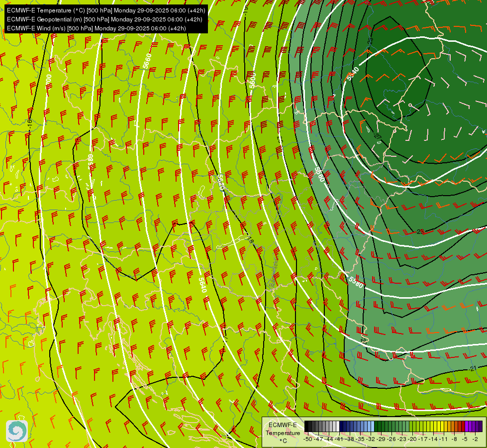Click the -20 value on the temperature legend
Image resolution: width=487 pixels, height=448 pixels.
[412, 440]
